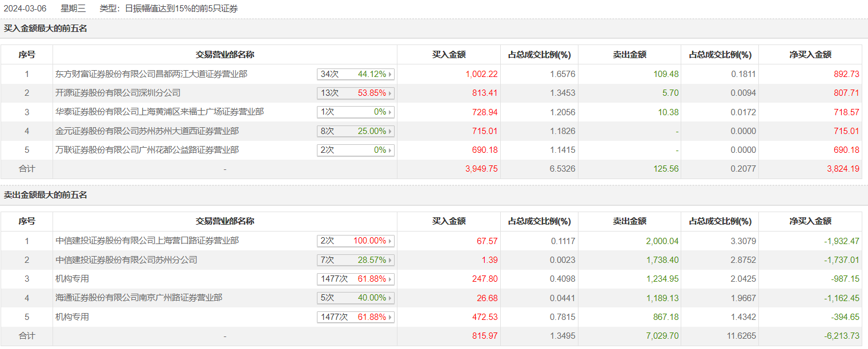868x349 pixels.
Task: Click the small arrow next to 53.85%
Action: pyautogui.click(x=391, y=93)
